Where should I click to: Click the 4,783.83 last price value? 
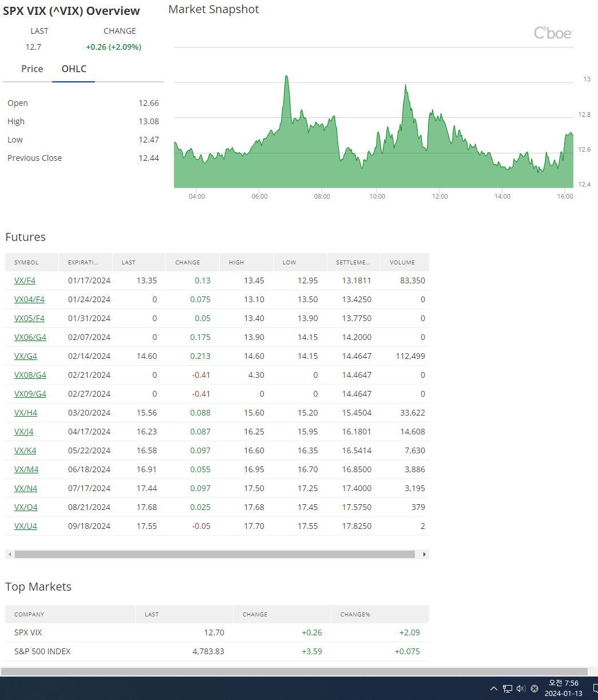pyautogui.click(x=208, y=651)
